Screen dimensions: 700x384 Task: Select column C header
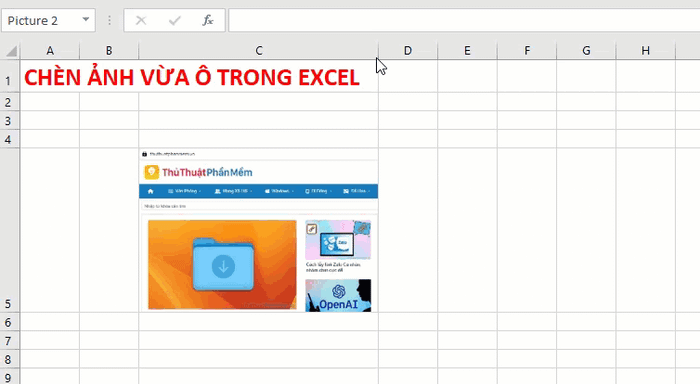258,51
